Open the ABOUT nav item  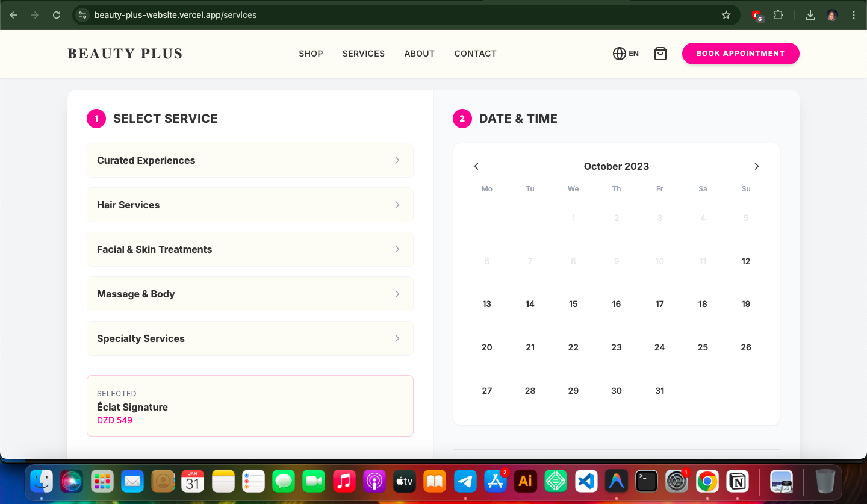click(x=419, y=54)
